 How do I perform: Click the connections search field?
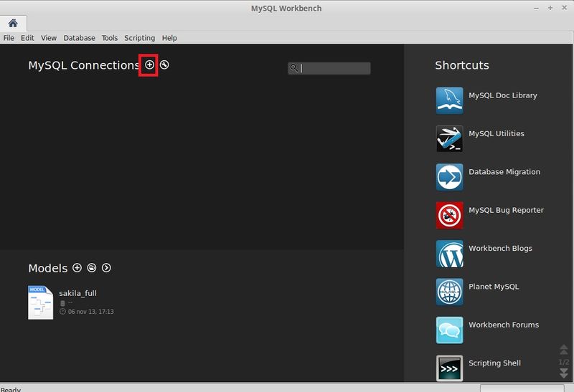[x=329, y=68]
